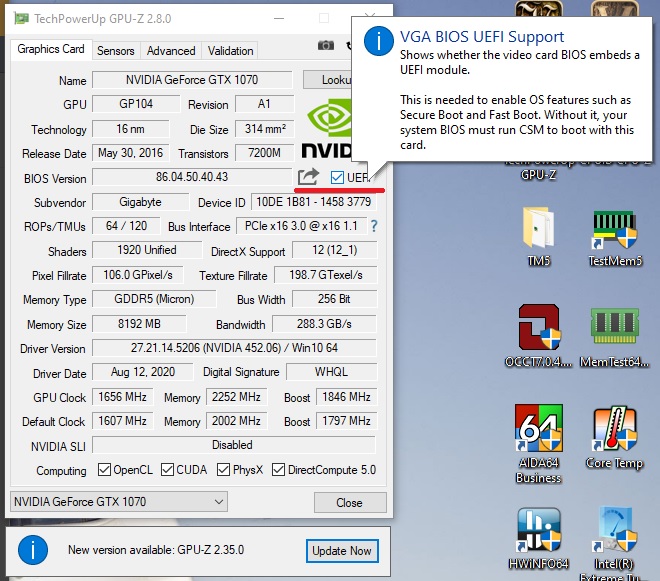Click the Default Clock 1607 MHz value

point(122,421)
